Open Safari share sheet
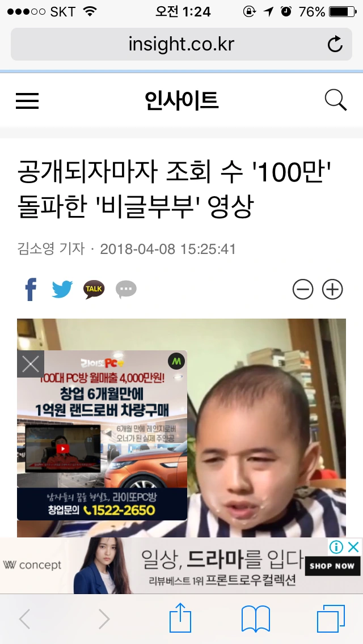This screenshot has width=363, height=644. (180, 618)
